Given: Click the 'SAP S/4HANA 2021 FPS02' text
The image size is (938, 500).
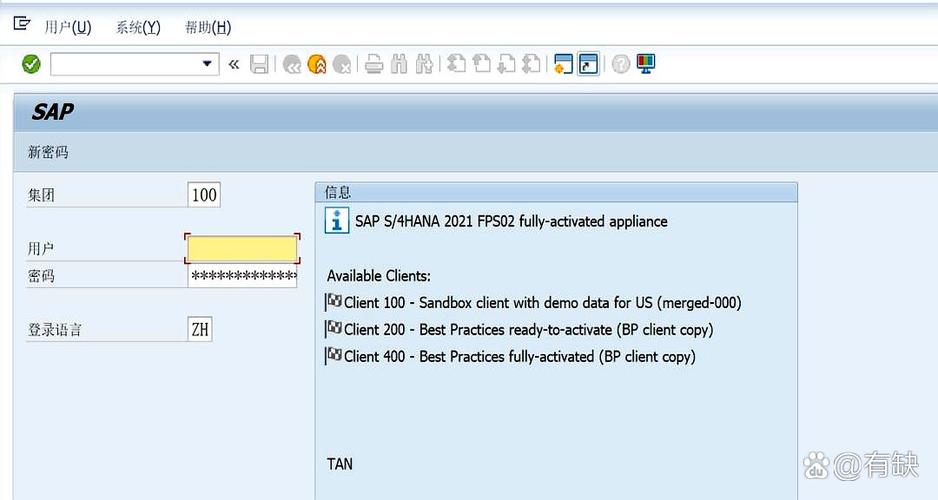Looking at the screenshot, I should click(436, 221).
